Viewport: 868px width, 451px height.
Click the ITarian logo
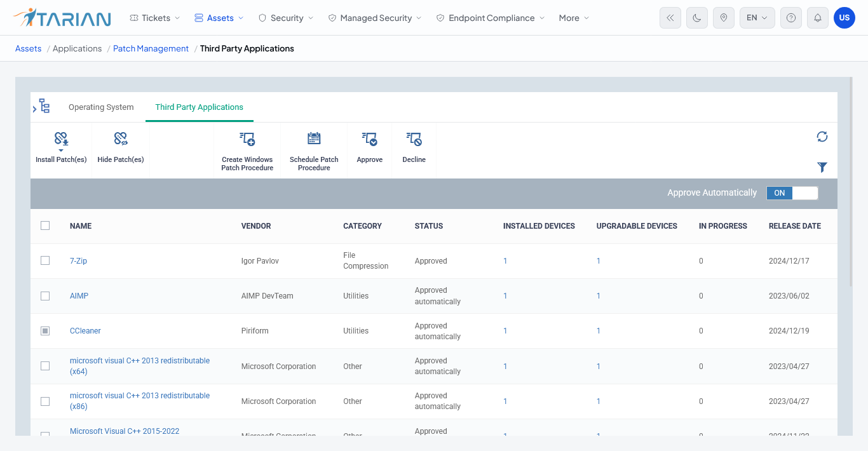[x=62, y=18]
